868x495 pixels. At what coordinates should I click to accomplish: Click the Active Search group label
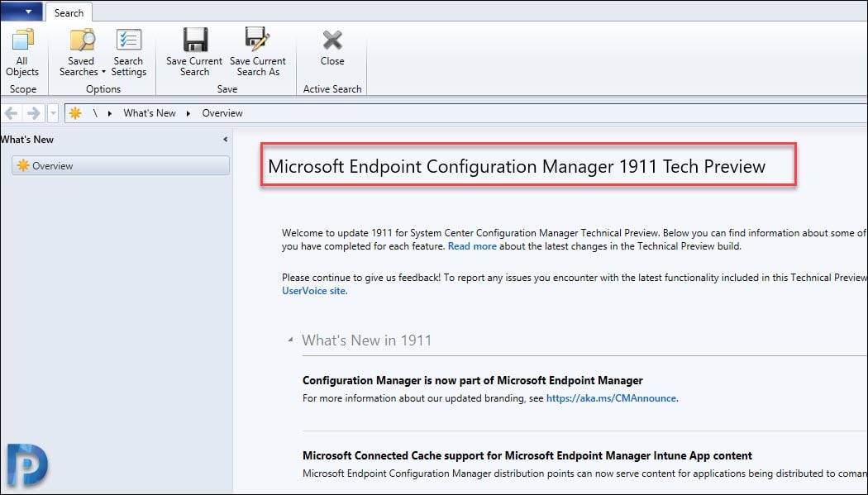point(332,89)
